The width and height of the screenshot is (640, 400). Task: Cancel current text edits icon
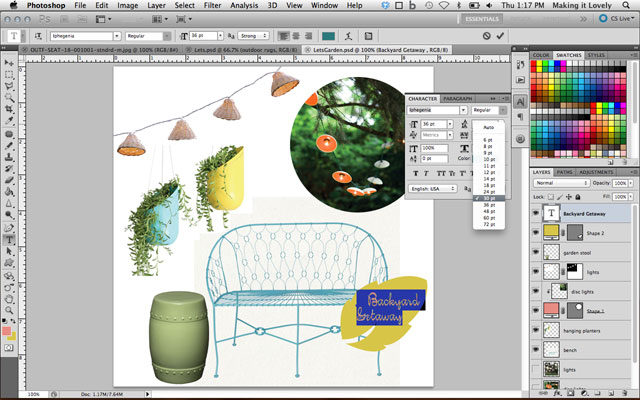point(486,36)
